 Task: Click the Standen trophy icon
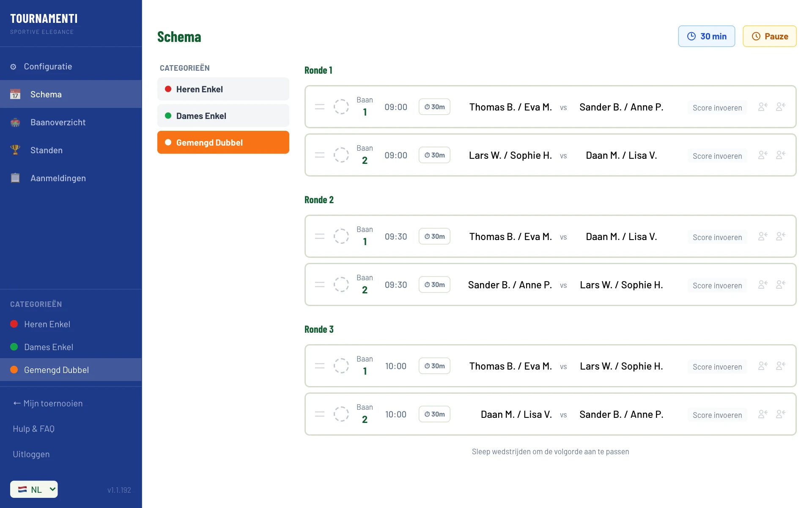[15, 150]
